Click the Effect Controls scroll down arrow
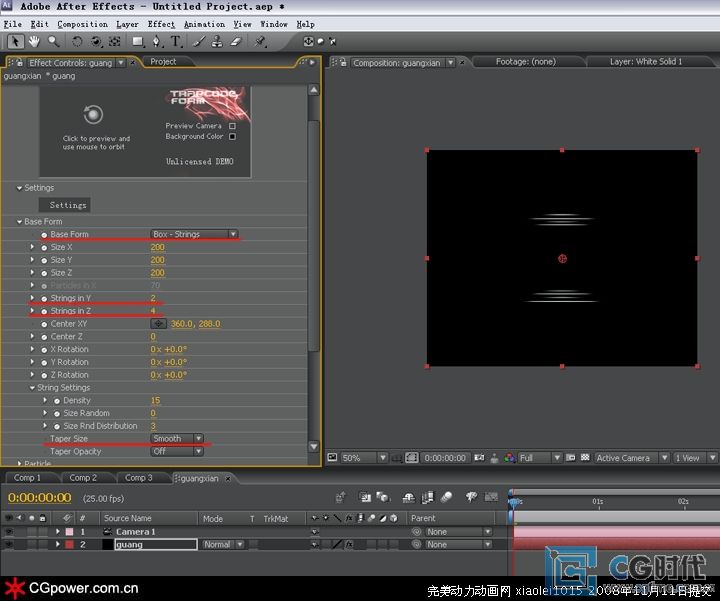 [314, 446]
